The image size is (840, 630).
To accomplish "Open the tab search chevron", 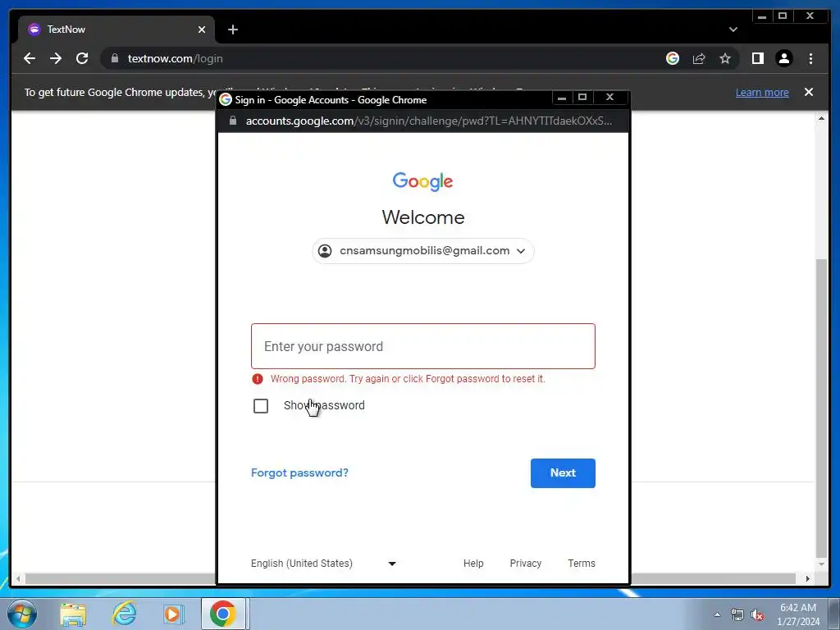I will click(733, 30).
